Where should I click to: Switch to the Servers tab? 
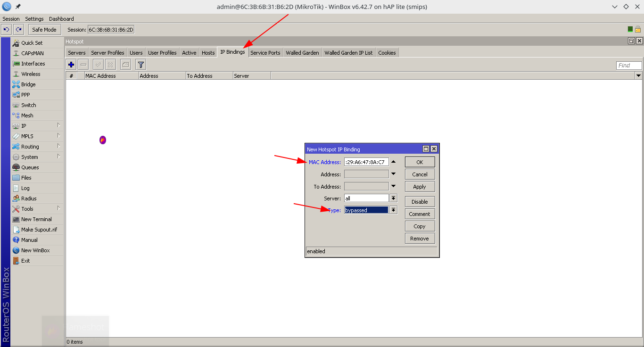pyautogui.click(x=77, y=53)
